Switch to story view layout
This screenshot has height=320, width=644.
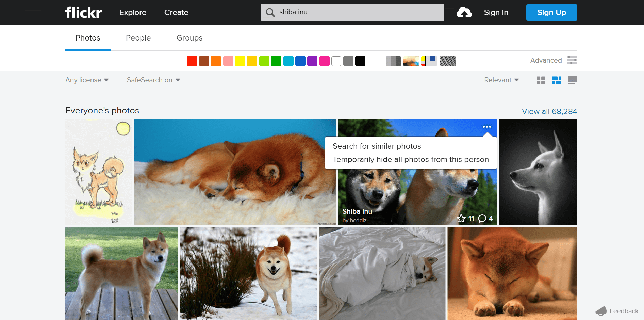[x=573, y=80]
